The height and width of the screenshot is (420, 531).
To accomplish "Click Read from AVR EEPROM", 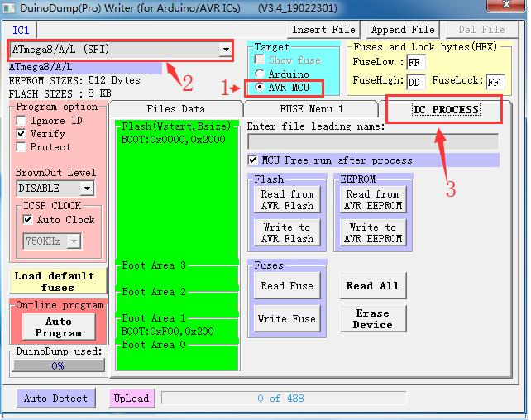I will (x=373, y=200).
